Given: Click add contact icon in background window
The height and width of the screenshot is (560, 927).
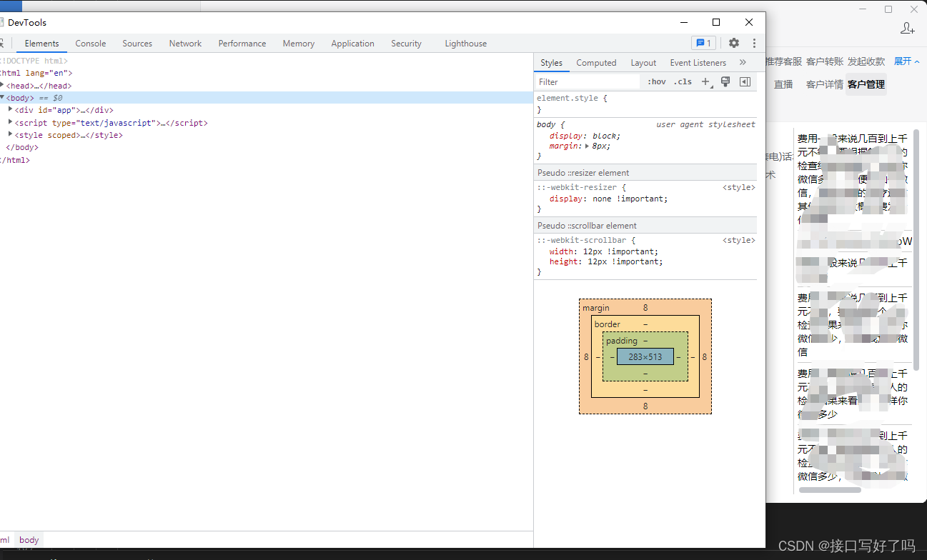Looking at the screenshot, I should [x=908, y=28].
